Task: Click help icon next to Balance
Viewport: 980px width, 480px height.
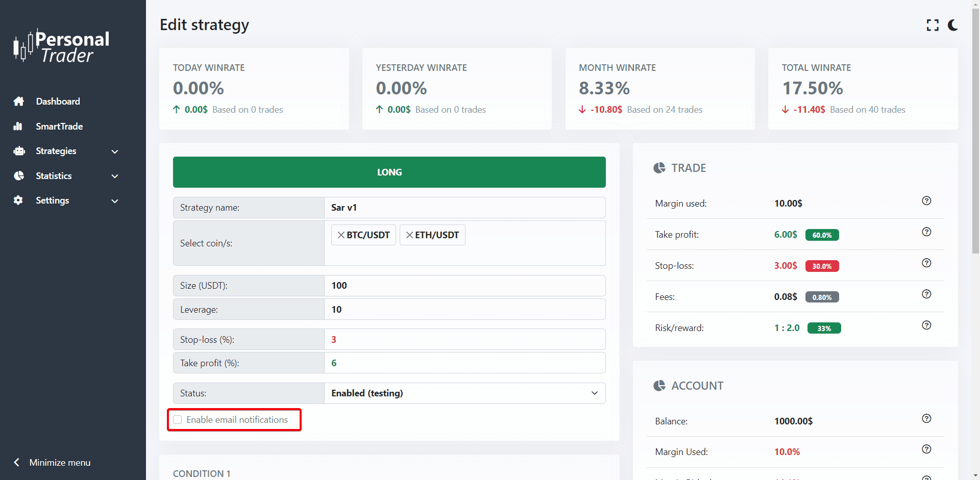Action: pyautogui.click(x=926, y=419)
